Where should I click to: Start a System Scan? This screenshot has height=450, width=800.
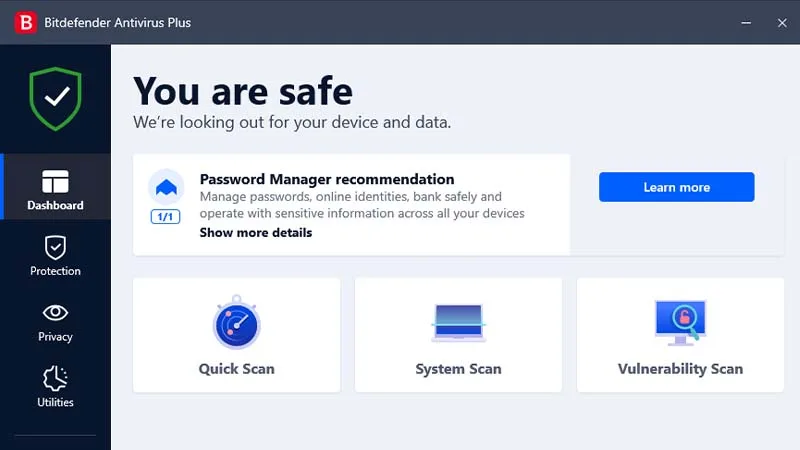pos(458,335)
